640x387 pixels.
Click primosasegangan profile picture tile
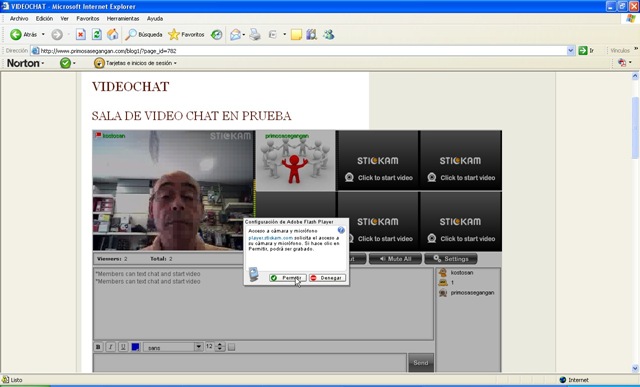point(296,160)
